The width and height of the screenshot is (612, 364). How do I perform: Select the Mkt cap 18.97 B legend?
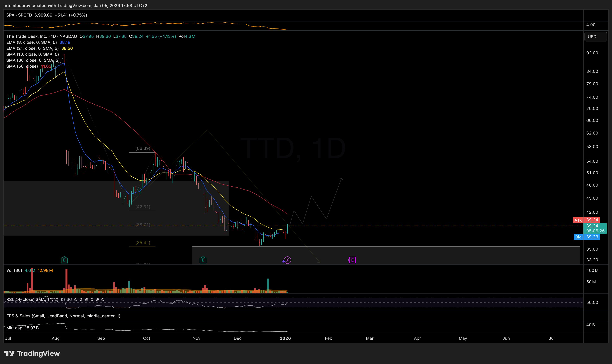point(23,328)
